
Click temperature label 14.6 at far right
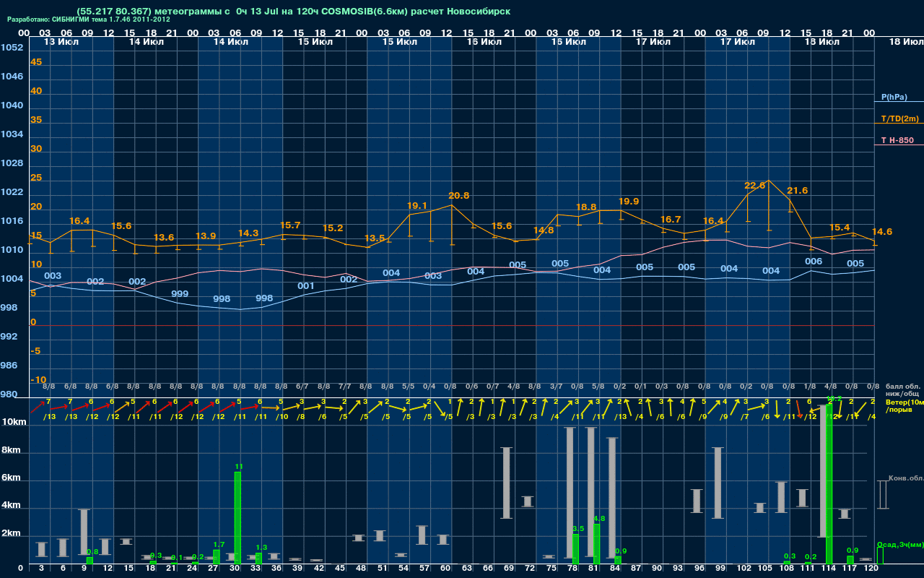(882, 232)
